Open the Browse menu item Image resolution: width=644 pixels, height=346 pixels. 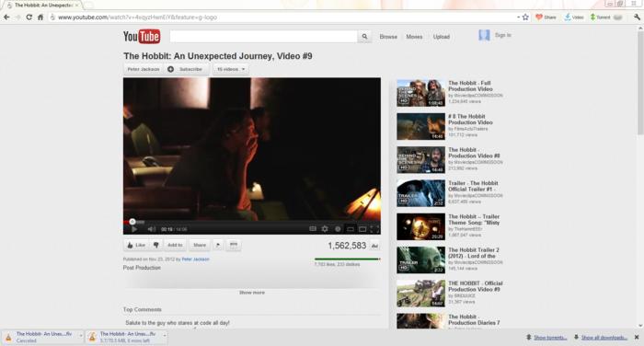tap(388, 37)
